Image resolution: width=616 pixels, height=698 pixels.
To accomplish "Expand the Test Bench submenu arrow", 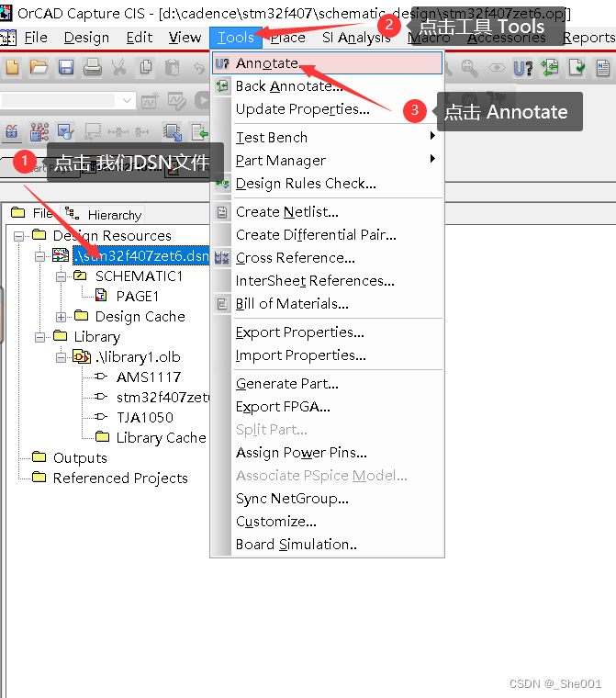I will [x=432, y=136].
